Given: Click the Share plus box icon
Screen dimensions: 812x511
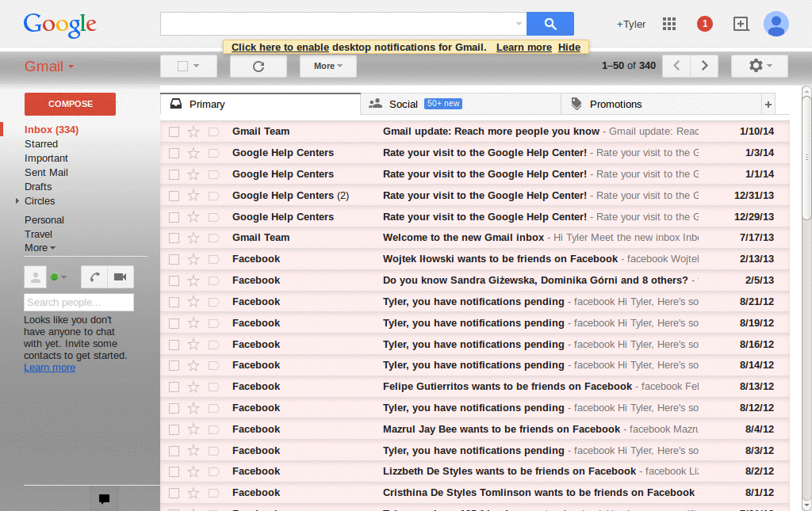Looking at the screenshot, I should click(741, 24).
